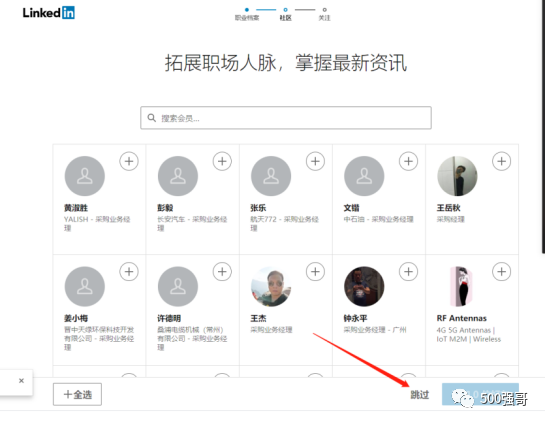Open 王岳秋's profile photo
545x424 pixels.
457,176
